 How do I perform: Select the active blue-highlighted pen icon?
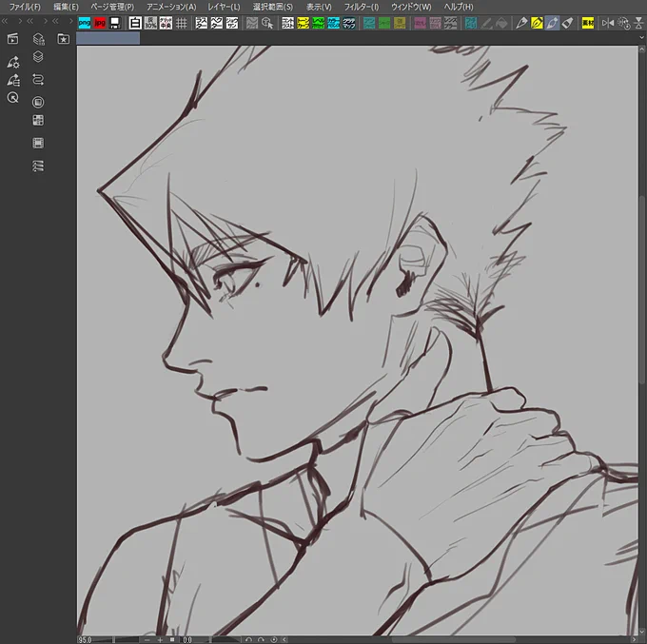[x=552, y=23]
